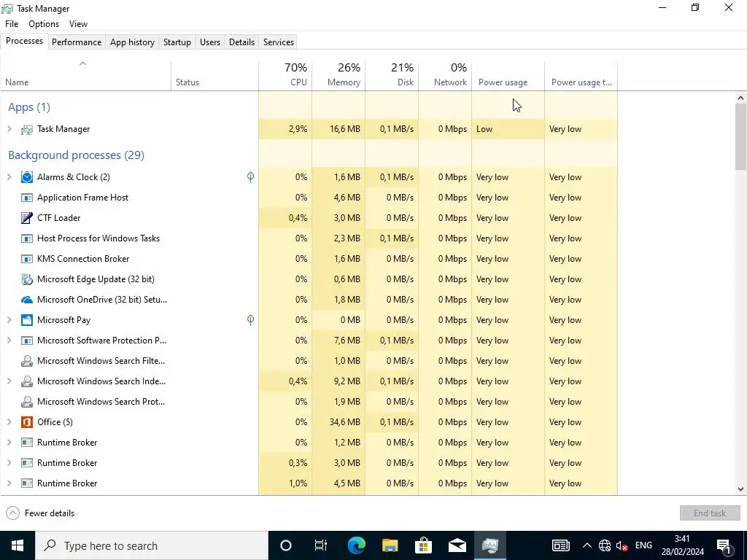
Task: Click the Host Process for Windows Tasks icon
Action: click(27, 238)
